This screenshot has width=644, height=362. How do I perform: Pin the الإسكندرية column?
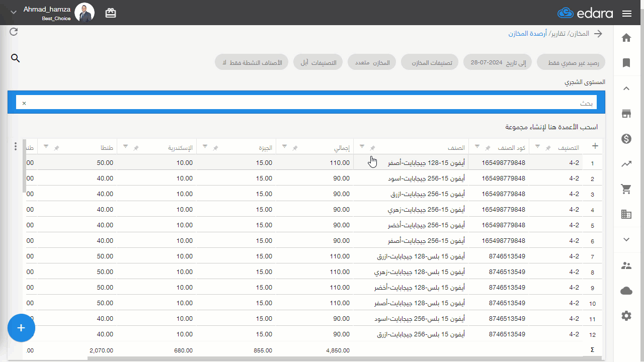[x=136, y=148]
